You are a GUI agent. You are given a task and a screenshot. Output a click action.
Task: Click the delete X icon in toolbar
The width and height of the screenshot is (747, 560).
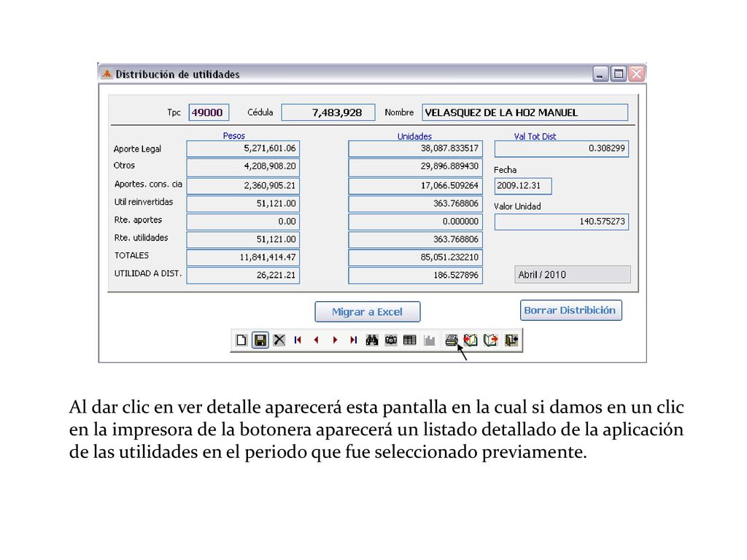(x=279, y=340)
